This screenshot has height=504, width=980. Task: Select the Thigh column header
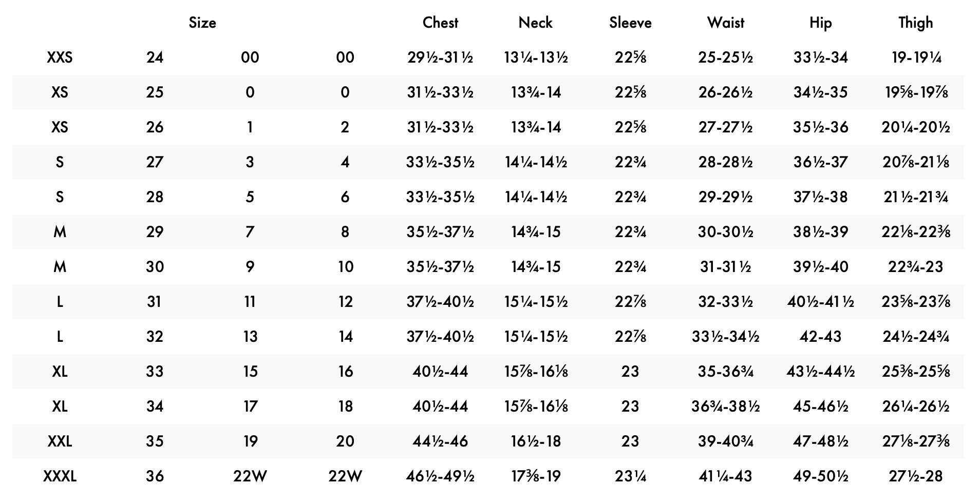click(x=915, y=23)
